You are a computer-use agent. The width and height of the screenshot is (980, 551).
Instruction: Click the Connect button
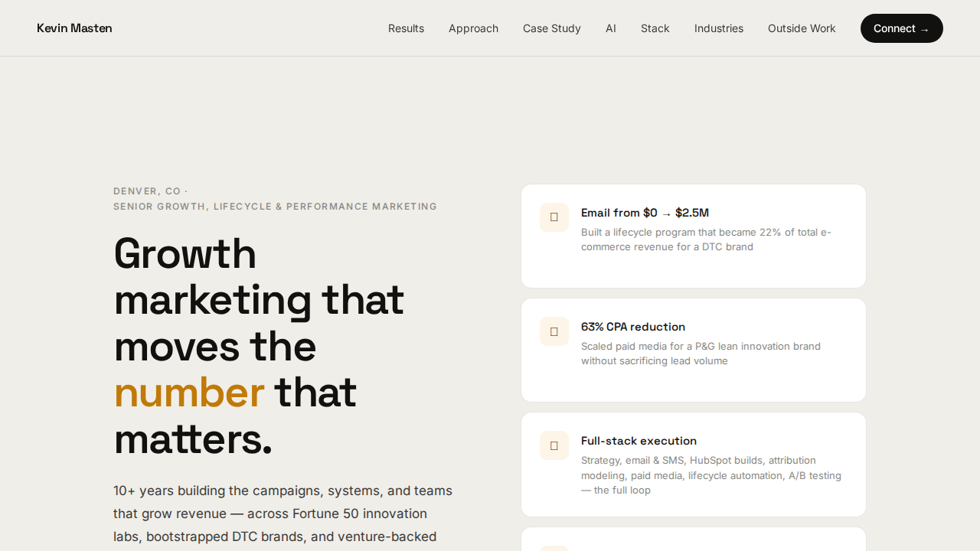click(902, 28)
